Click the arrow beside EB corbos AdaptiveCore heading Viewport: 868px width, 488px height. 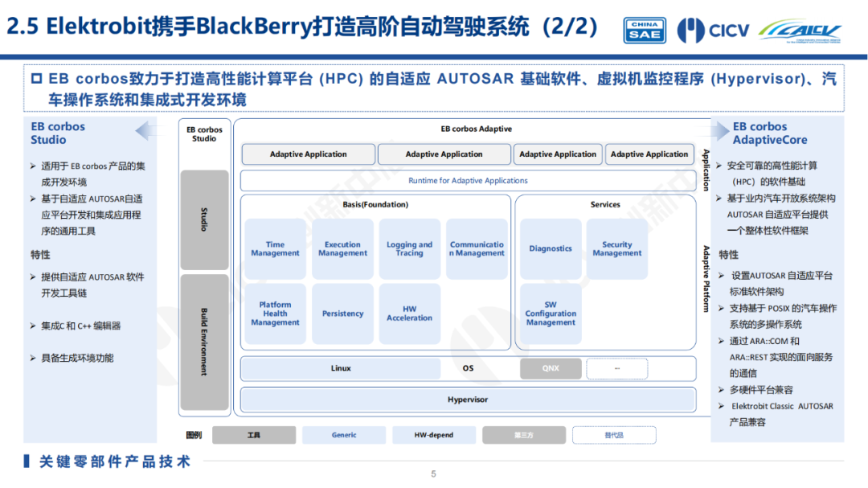[719, 131]
